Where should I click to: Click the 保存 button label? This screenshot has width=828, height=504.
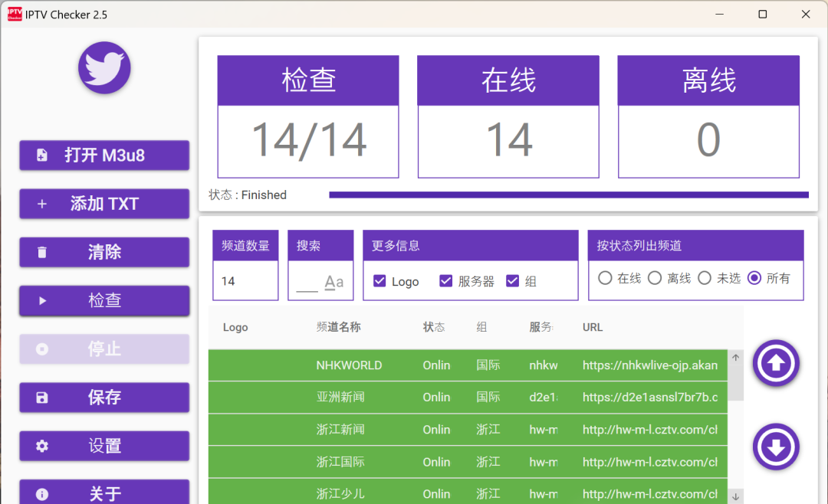(104, 398)
